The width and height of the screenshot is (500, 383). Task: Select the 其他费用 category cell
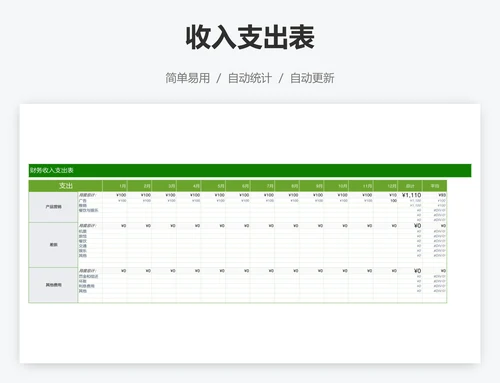point(53,285)
